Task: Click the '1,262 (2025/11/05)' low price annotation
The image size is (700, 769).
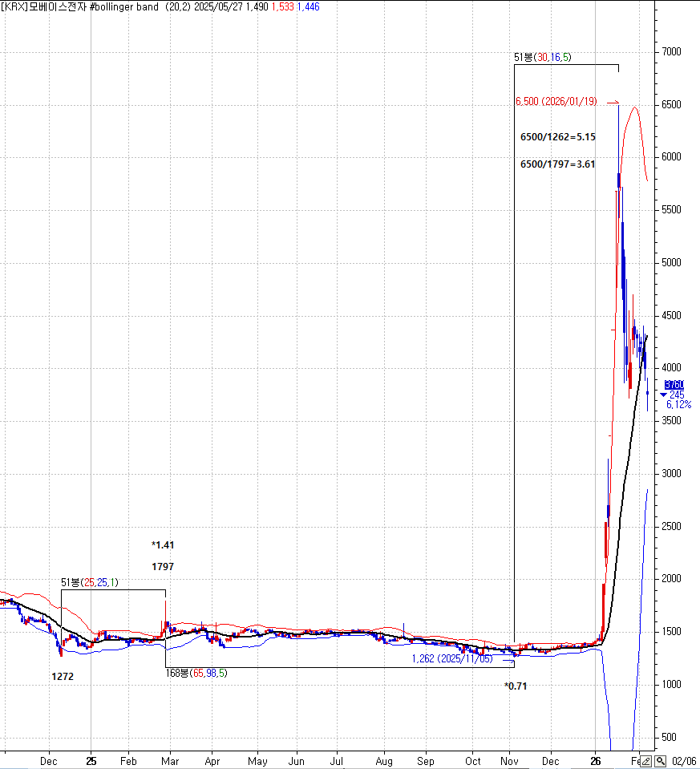Action: (x=455, y=658)
